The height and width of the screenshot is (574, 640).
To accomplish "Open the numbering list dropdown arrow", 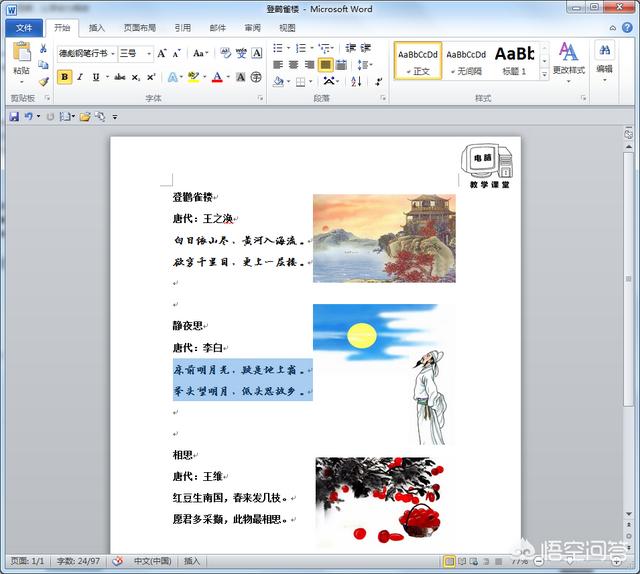I will (x=311, y=48).
